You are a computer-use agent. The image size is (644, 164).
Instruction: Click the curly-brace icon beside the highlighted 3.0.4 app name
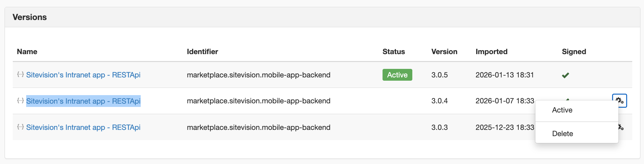pos(20,101)
